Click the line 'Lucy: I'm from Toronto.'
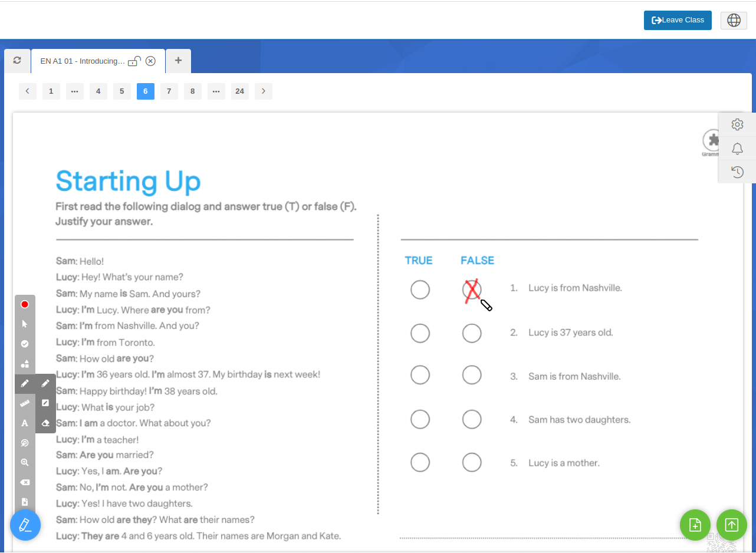 coord(106,342)
